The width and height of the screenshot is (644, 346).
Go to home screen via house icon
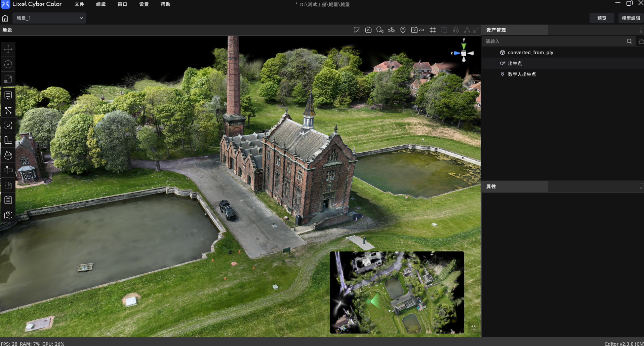5,18
